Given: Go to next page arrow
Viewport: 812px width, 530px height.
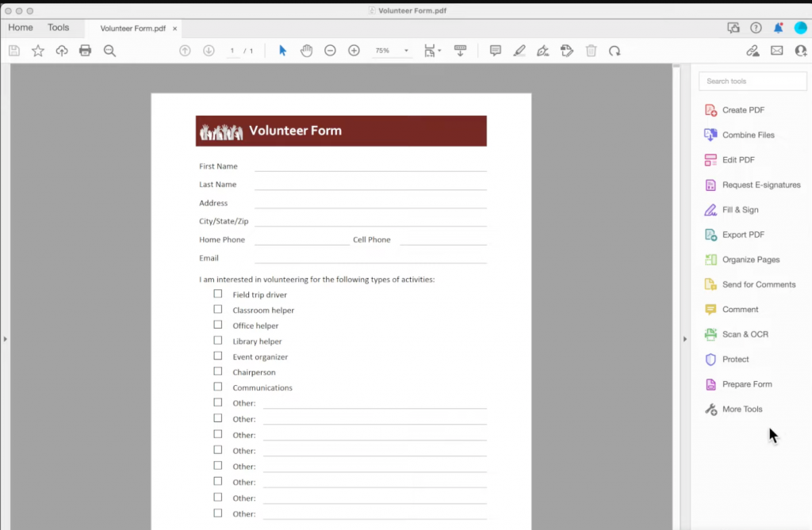Looking at the screenshot, I should 209,51.
